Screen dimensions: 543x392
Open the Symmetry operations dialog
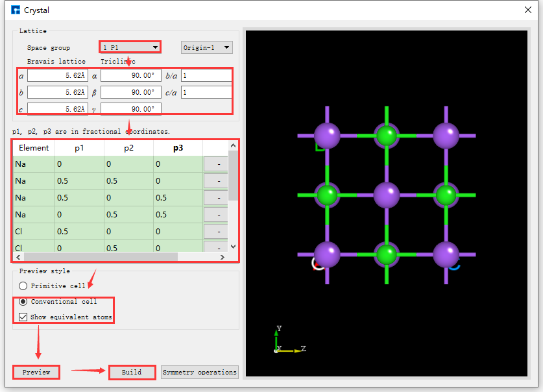click(x=202, y=372)
